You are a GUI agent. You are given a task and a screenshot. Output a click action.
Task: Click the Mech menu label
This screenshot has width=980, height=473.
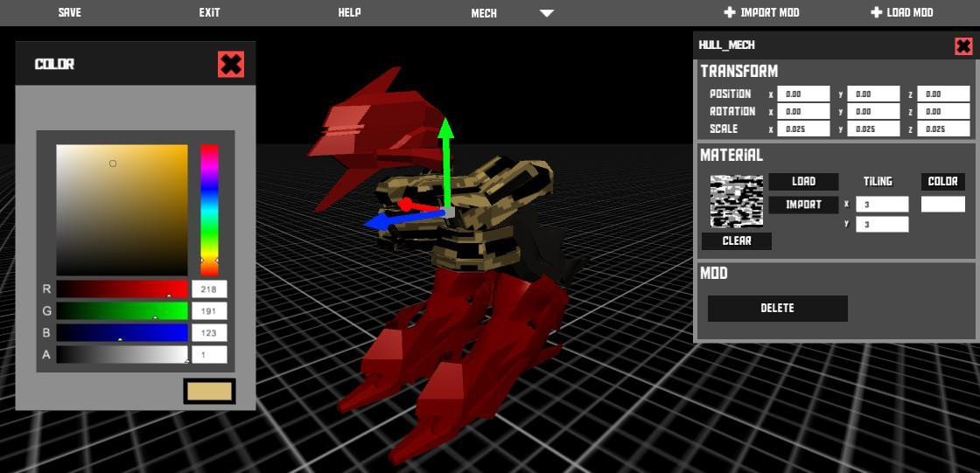(x=484, y=13)
